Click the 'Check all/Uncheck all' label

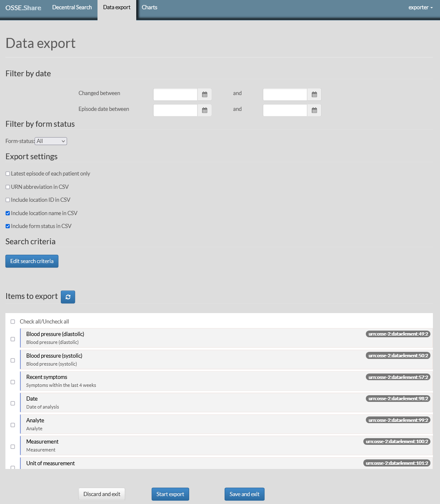(45, 321)
